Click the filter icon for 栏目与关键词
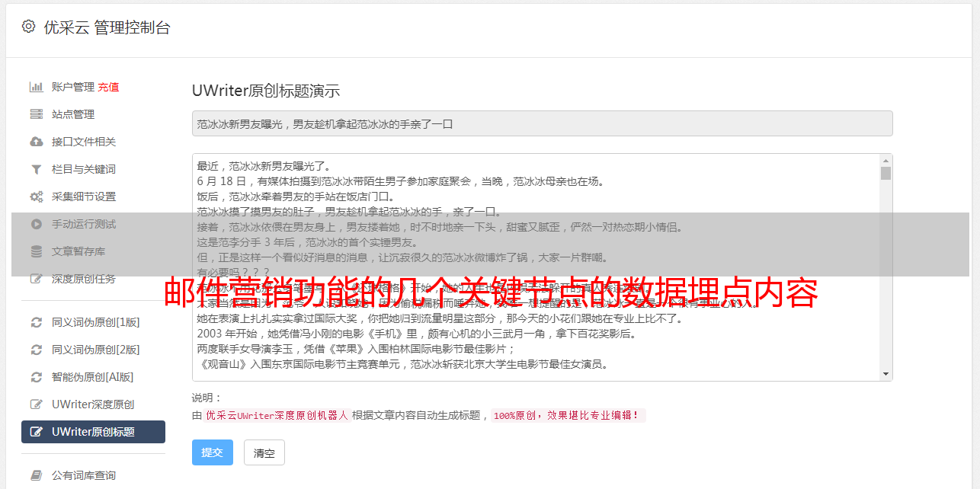 pyautogui.click(x=36, y=169)
